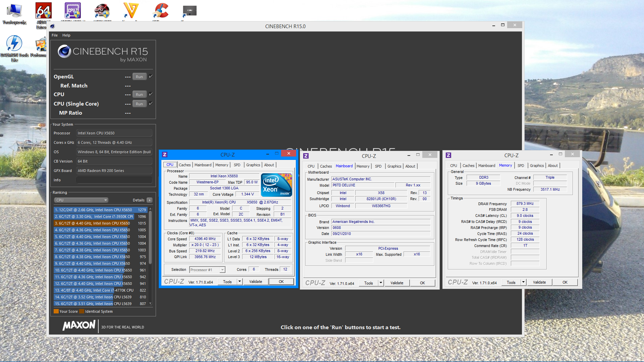The height and width of the screenshot is (362, 644).
Task: Switch to CPU tab in Memory CPU-Z window
Action: [x=453, y=166]
